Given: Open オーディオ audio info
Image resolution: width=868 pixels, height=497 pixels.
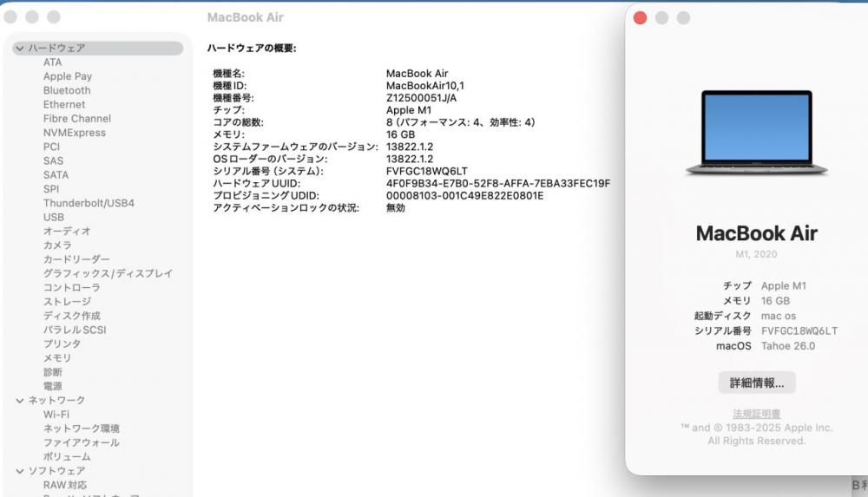Looking at the screenshot, I should pyautogui.click(x=67, y=231).
